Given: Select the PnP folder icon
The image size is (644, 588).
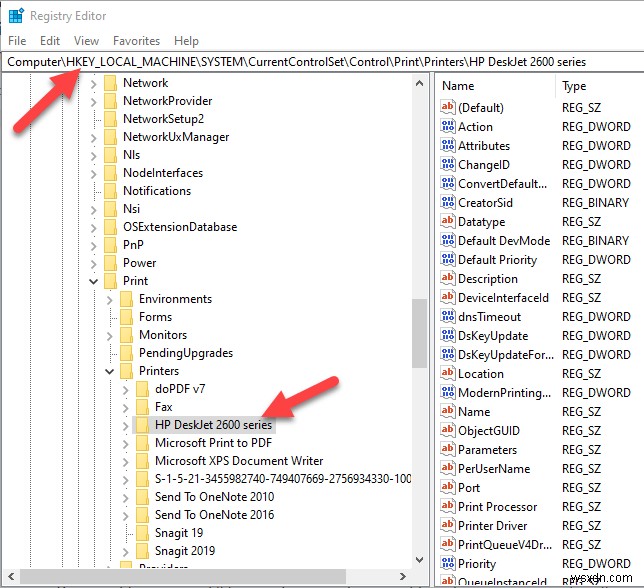Looking at the screenshot, I should click(x=110, y=245).
